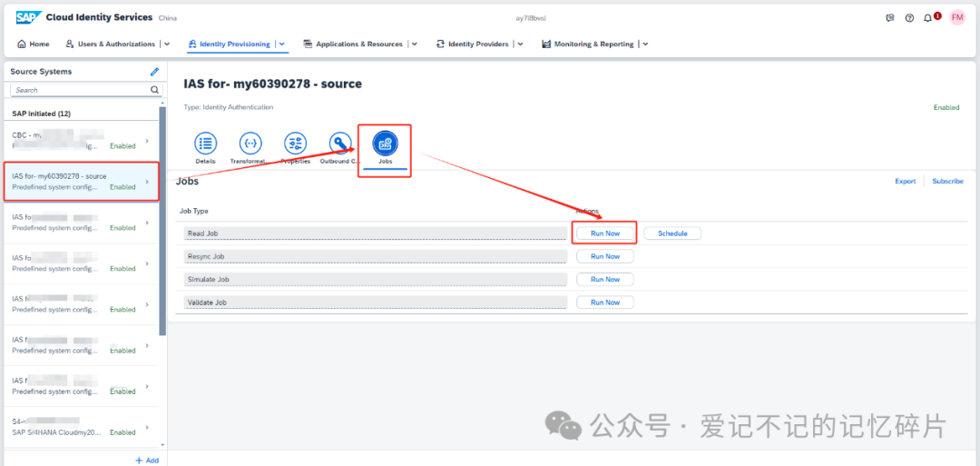This screenshot has width=980, height=466.
Task: Select IAS for- my60390278 - source item
Action: pyautogui.click(x=82, y=182)
